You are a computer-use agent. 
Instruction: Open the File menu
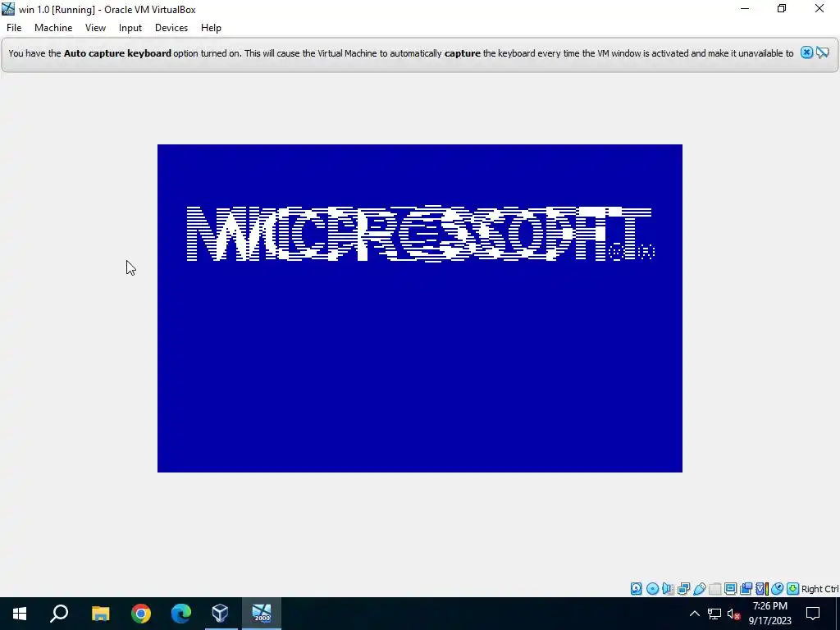pos(14,28)
